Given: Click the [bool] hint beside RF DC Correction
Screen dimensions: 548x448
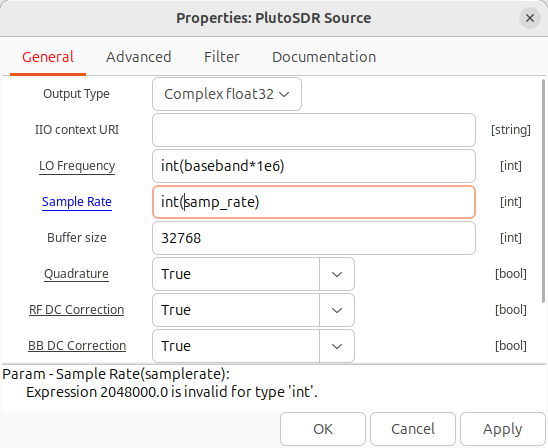Looking at the screenshot, I should point(511,310).
